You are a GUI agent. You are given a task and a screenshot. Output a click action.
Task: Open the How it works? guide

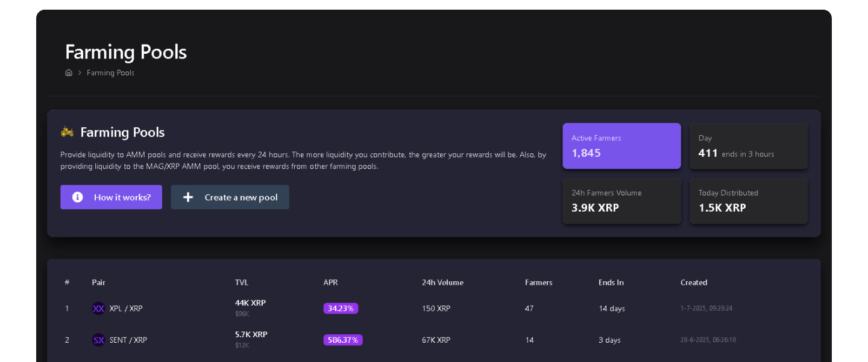click(111, 197)
